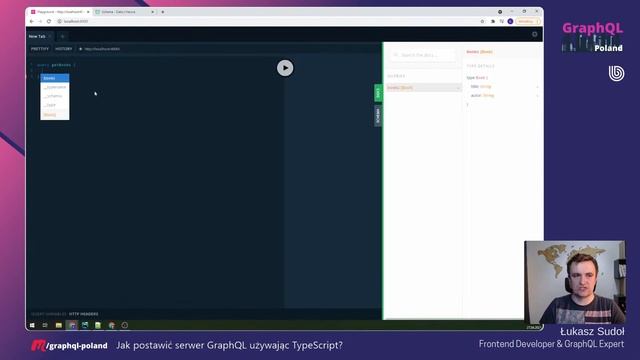Screen dimensions: 640x360
Task: Pick 'books' from the autocomplete list
Action: (55, 78)
